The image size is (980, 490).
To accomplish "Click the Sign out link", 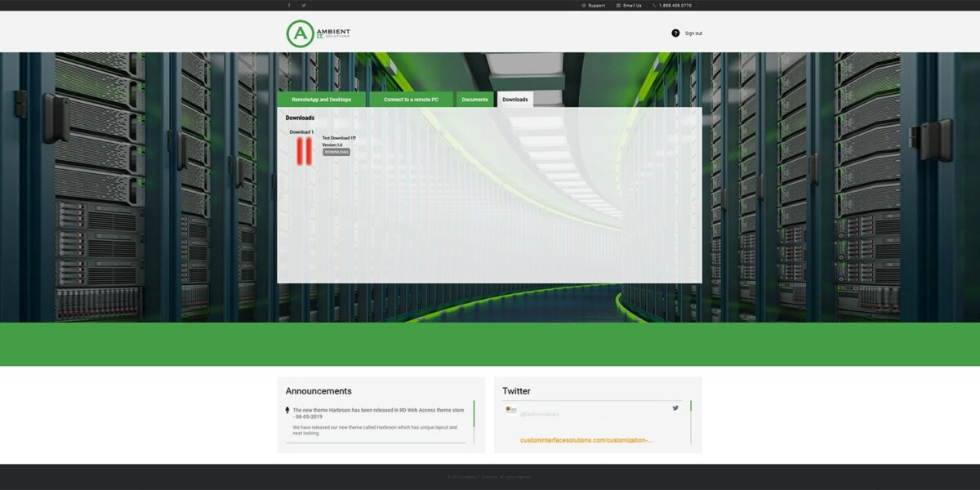I will tap(693, 33).
